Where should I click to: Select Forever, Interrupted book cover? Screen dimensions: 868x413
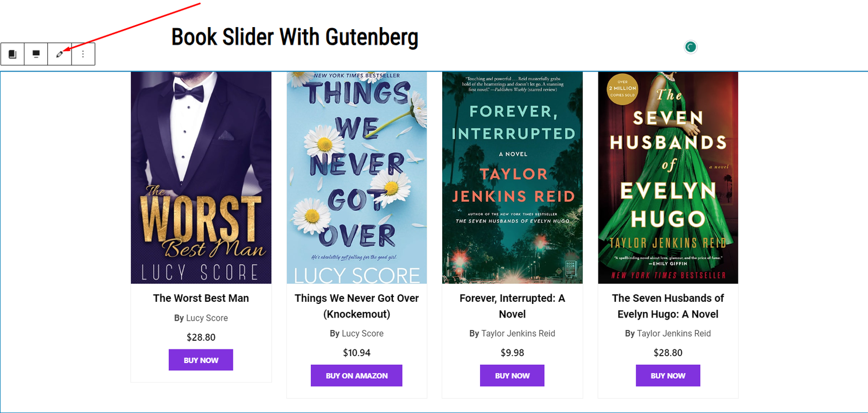pyautogui.click(x=512, y=177)
